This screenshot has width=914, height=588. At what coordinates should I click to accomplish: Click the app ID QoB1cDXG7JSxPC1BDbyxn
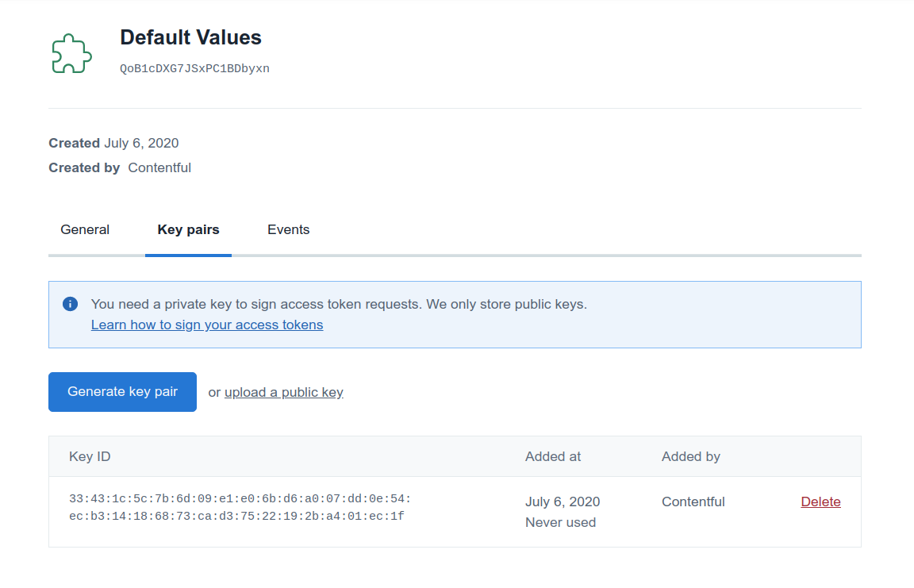(194, 68)
